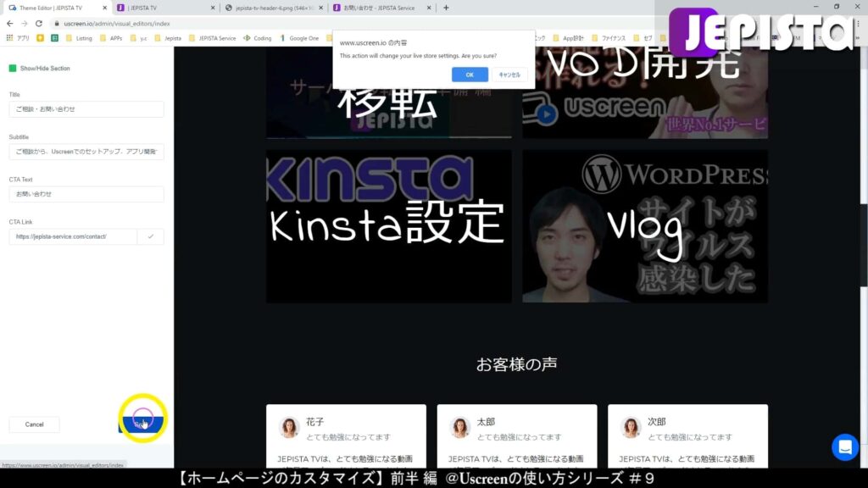Open the JEPISTA Service bookmarks folder

point(212,38)
